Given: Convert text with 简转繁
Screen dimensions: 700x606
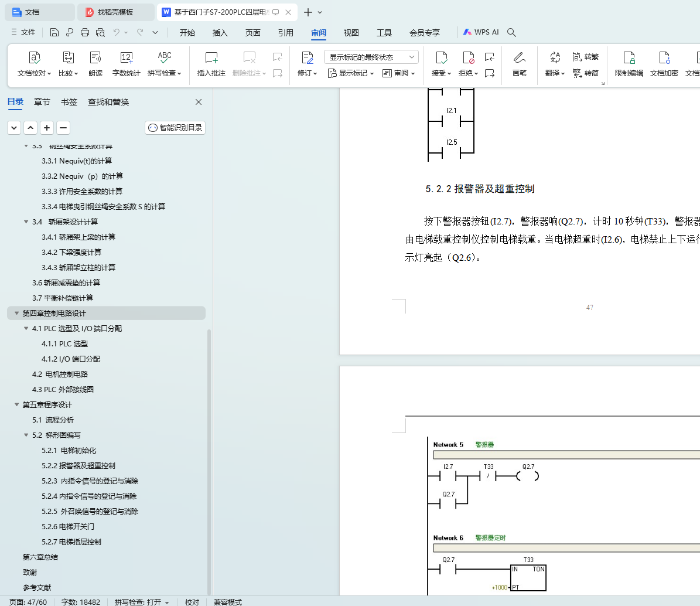Looking at the screenshot, I should pos(585,57).
